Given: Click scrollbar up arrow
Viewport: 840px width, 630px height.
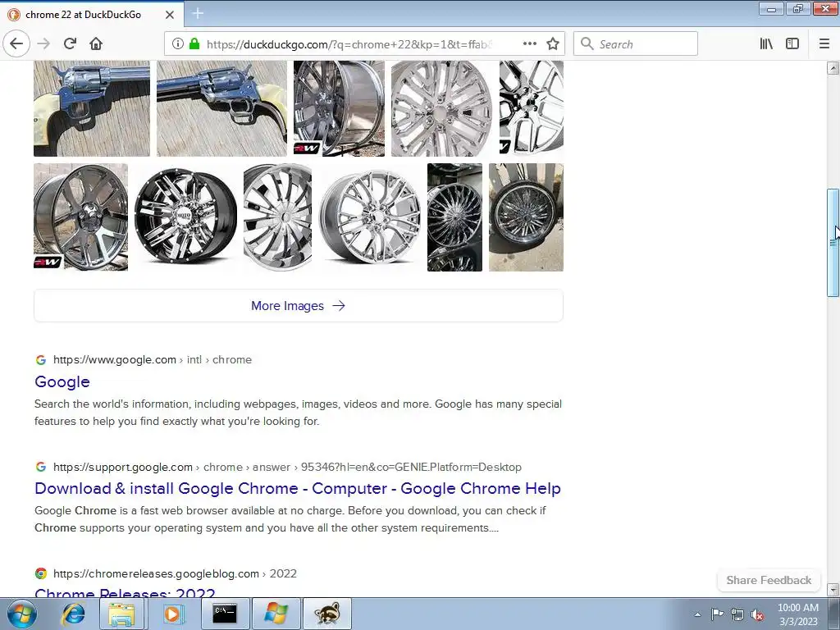Looking at the screenshot, I should [x=833, y=68].
